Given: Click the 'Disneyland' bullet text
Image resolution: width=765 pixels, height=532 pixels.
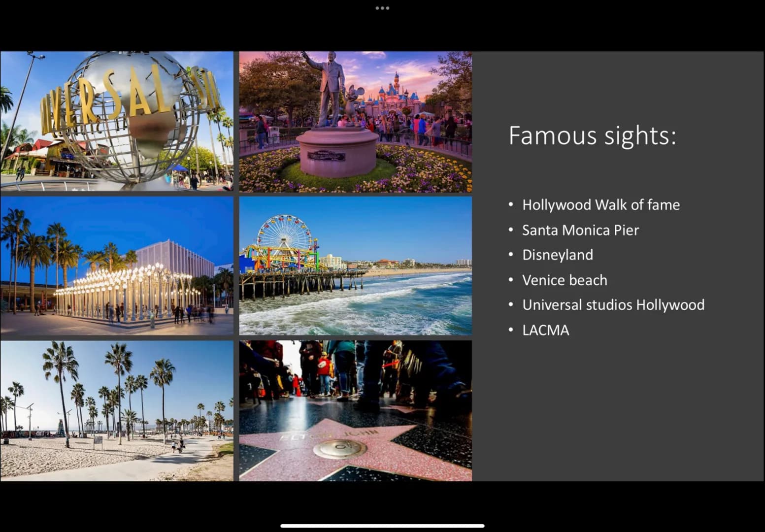Looking at the screenshot, I should tap(557, 255).
